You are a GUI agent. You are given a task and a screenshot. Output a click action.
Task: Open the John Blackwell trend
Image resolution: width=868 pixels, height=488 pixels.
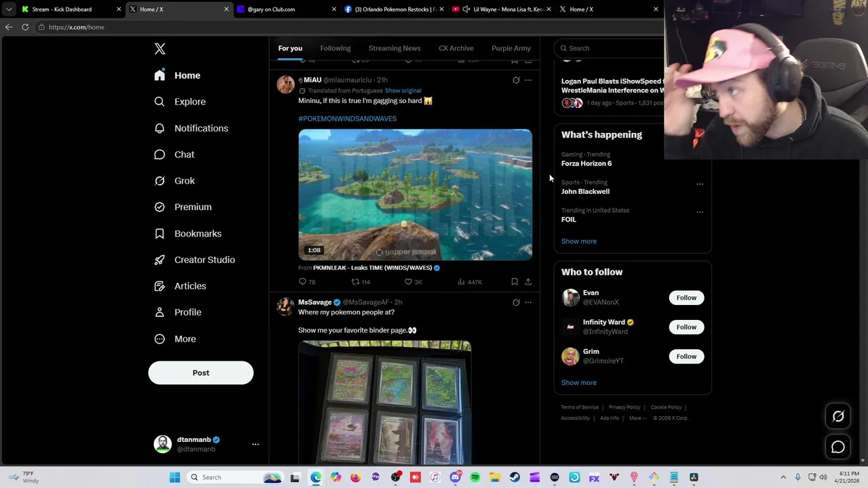[x=585, y=191]
